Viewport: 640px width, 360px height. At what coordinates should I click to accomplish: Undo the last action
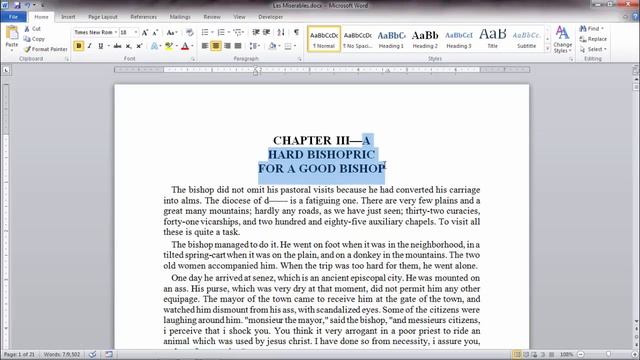tap(28, 5)
